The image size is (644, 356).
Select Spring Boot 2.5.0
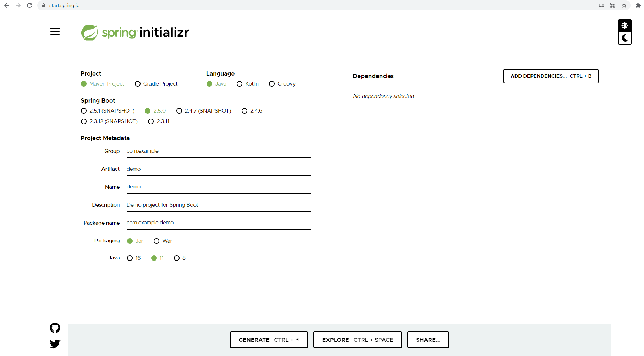(x=155, y=111)
